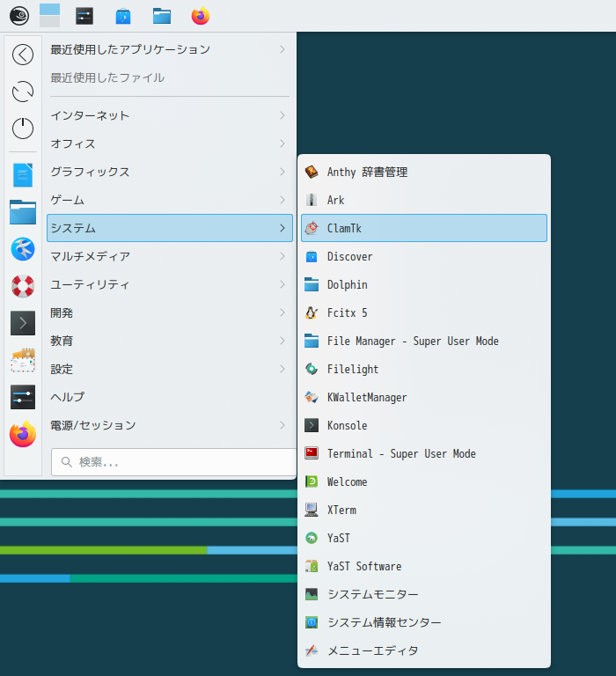Expand the インターネット category
The width and height of the screenshot is (616, 676).
(x=170, y=115)
